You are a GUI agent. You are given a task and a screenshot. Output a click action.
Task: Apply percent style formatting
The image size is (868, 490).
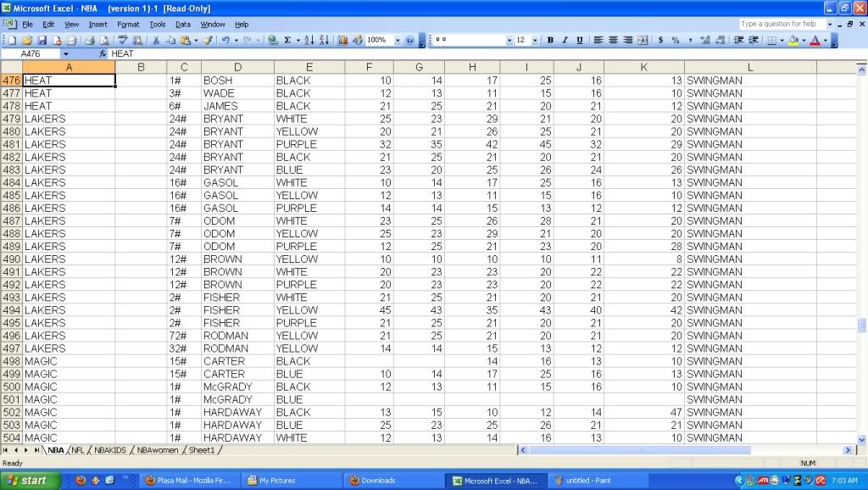[x=676, y=40]
